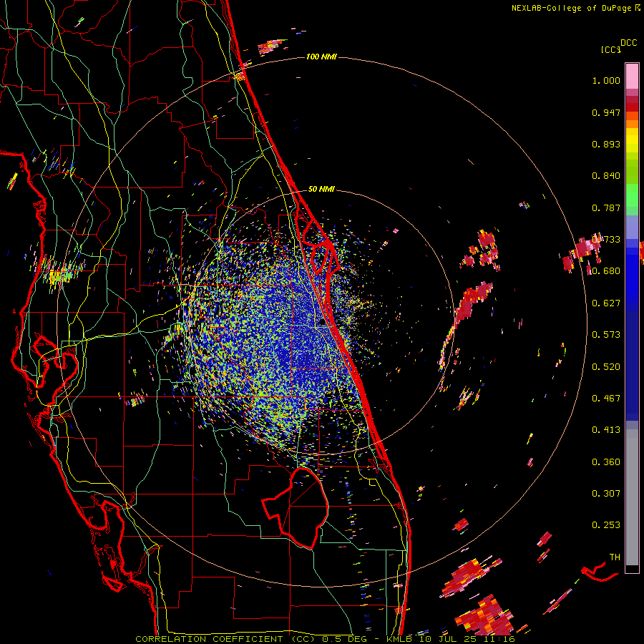Screen dimensions: 644x644
Task: Click the (CC) unit label above the scale
Action: click(x=610, y=49)
